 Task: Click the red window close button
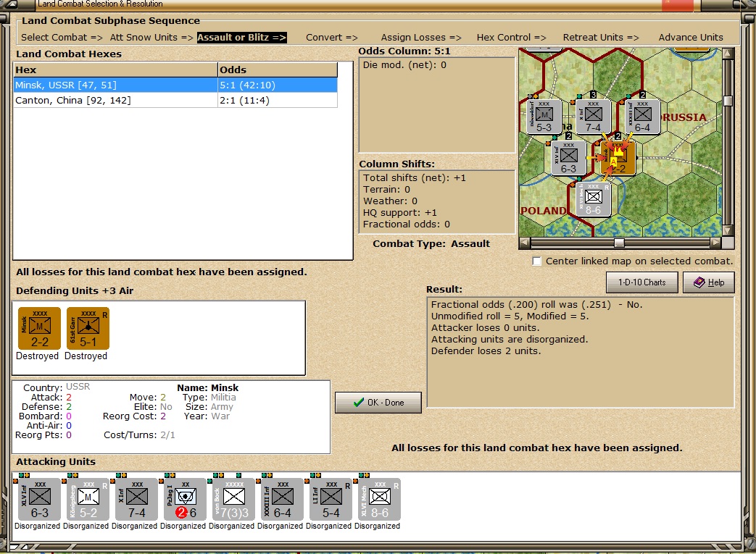678,5
